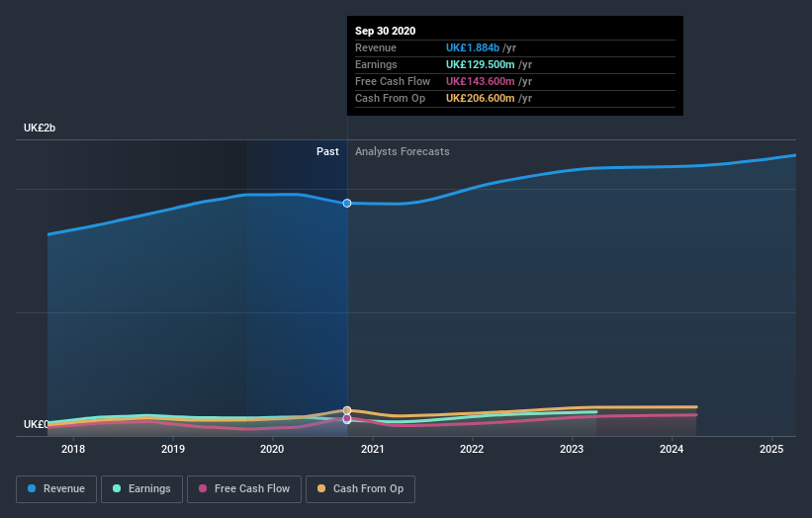Toggle the Earnings legend button

(x=141, y=489)
